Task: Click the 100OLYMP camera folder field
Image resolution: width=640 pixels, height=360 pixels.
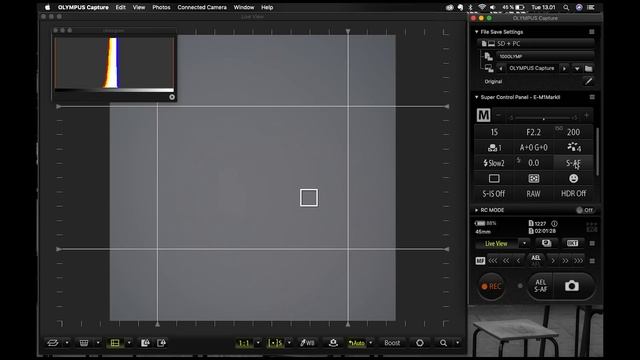Action: pyautogui.click(x=544, y=56)
